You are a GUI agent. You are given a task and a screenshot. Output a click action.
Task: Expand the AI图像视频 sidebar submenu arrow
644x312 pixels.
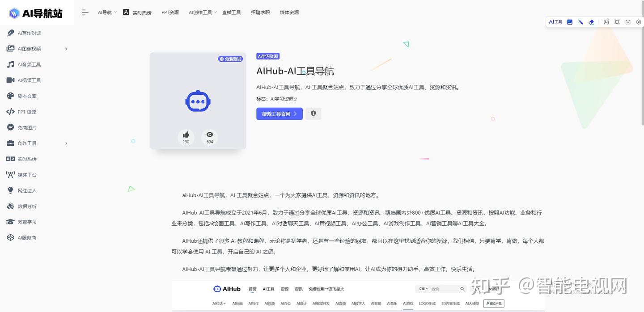[x=66, y=49]
